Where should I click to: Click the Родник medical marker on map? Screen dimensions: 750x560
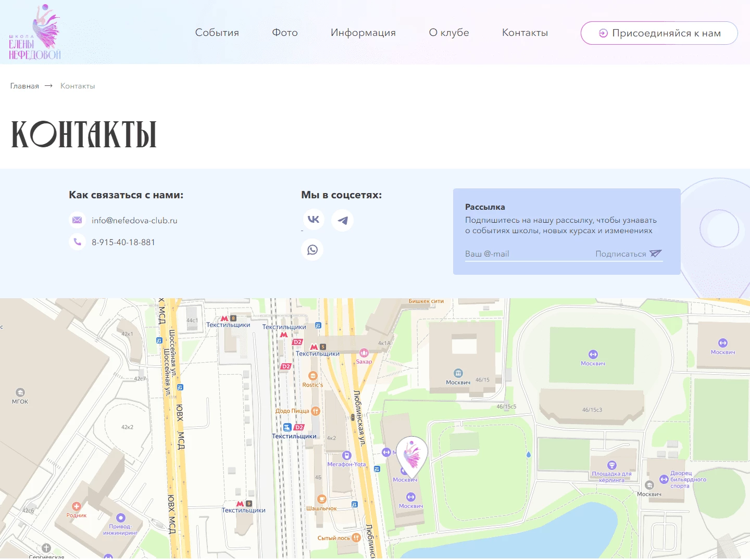click(x=77, y=506)
